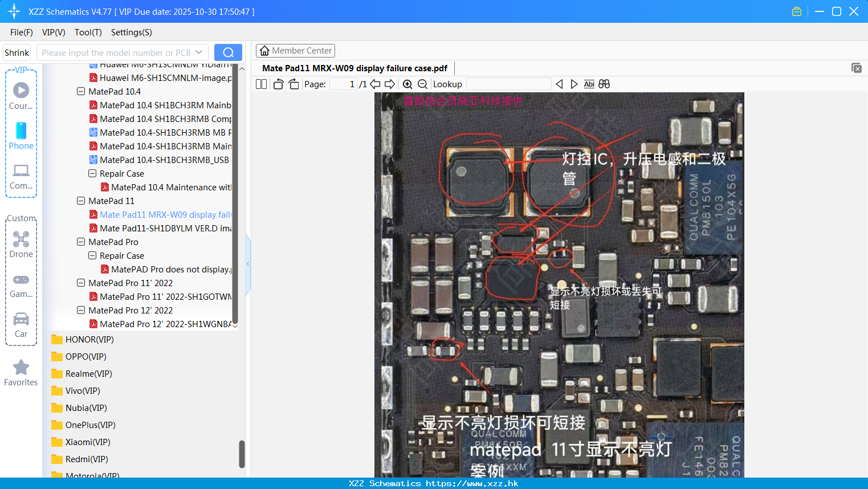
Task: Click the binoculars search icon
Action: point(604,84)
